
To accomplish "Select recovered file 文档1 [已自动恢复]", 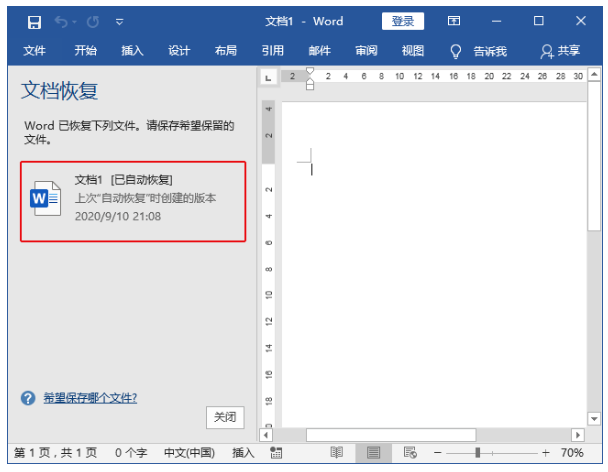I will click(x=133, y=202).
